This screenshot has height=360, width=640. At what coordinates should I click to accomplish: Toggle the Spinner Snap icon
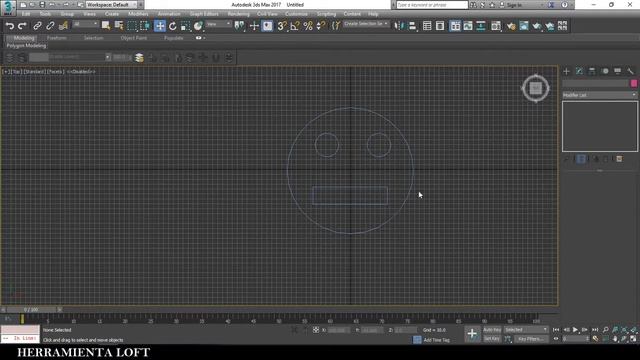(321, 26)
